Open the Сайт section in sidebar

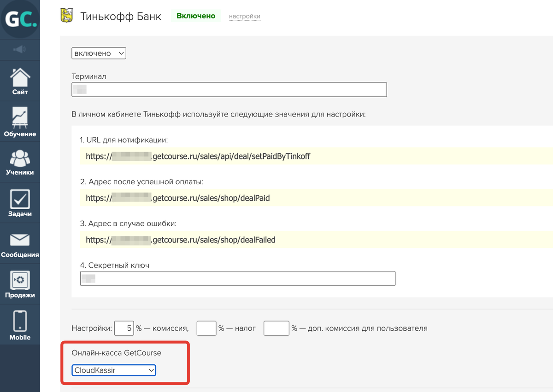click(x=20, y=81)
